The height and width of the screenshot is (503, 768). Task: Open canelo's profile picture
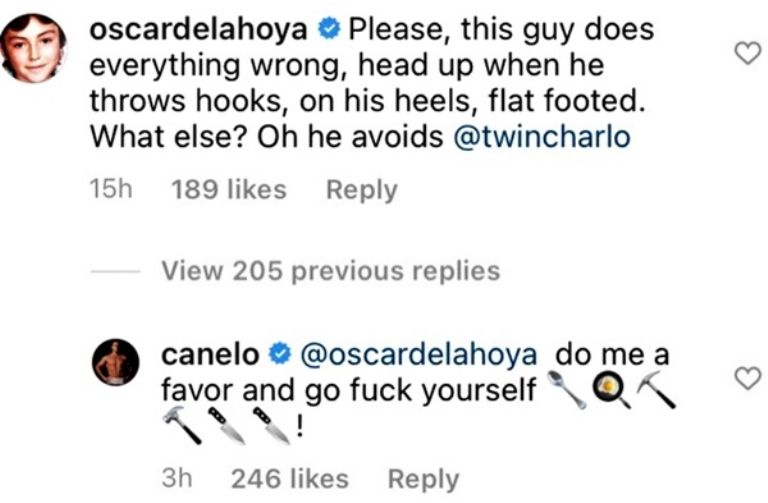pyautogui.click(x=117, y=362)
